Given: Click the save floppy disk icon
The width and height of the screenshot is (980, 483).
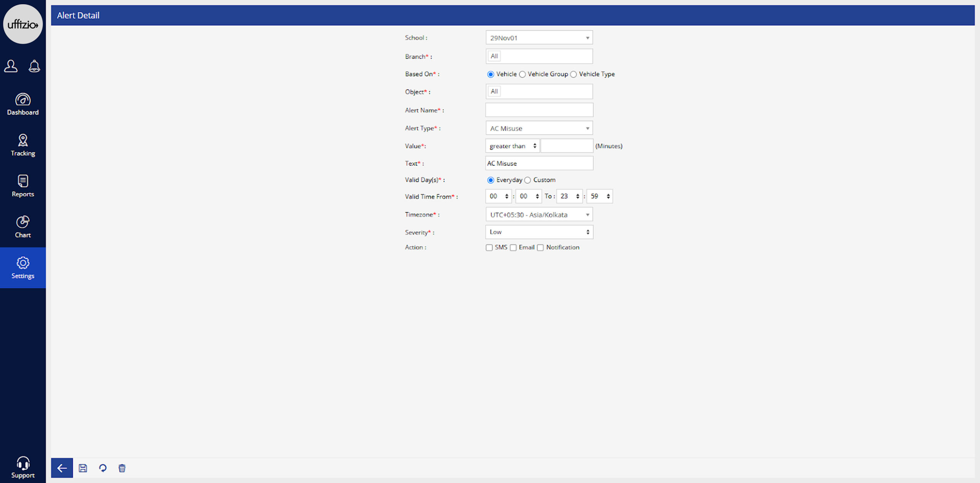Looking at the screenshot, I should coord(83,468).
